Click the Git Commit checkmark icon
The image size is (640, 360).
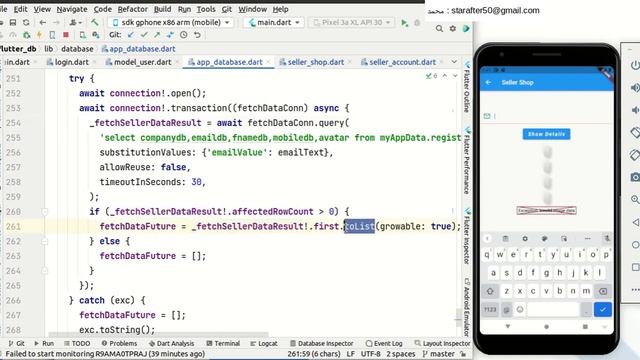(144, 35)
